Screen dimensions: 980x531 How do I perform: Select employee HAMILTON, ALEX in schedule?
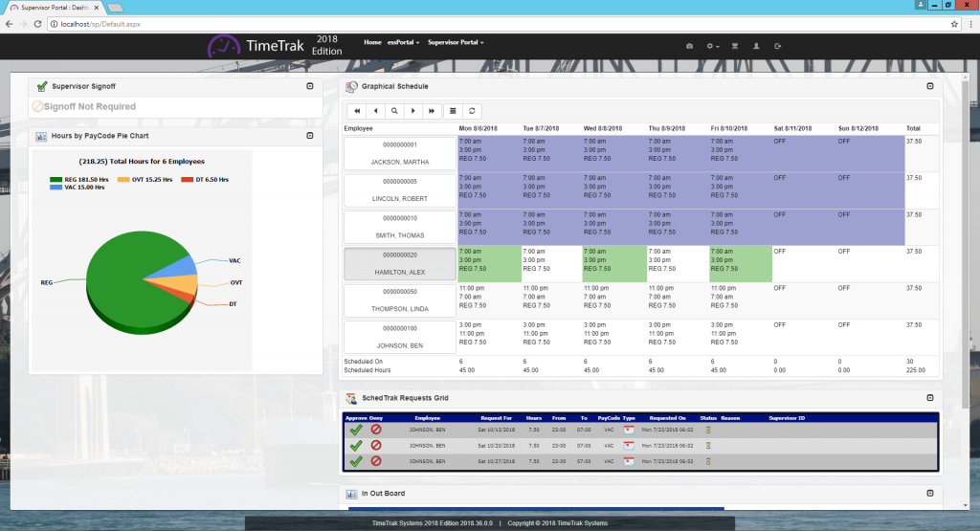point(400,264)
